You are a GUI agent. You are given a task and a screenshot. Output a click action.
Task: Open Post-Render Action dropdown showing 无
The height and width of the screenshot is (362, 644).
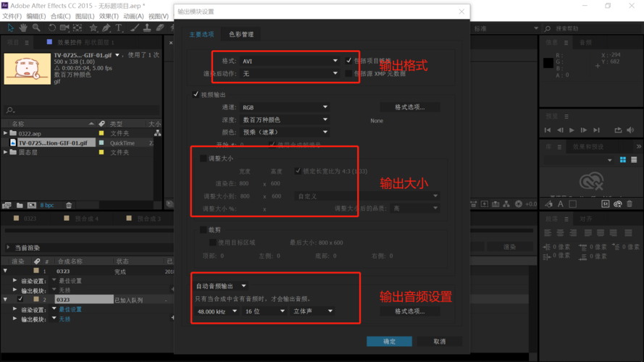(290, 73)
